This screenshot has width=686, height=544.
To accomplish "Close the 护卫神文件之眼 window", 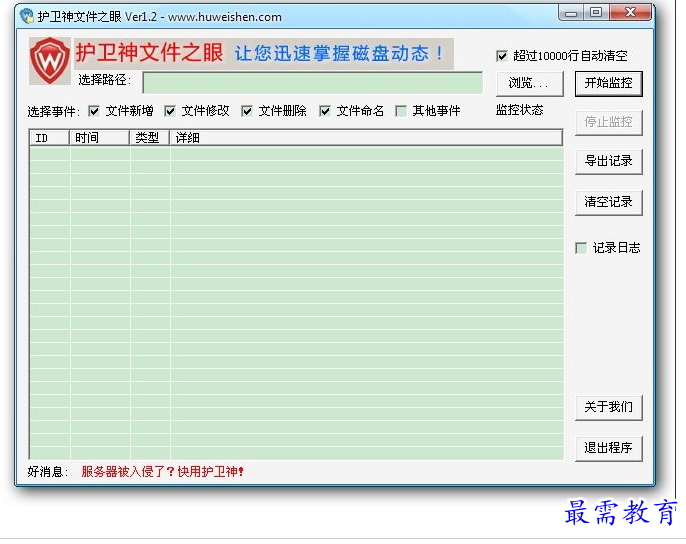I will click(630, 13).
